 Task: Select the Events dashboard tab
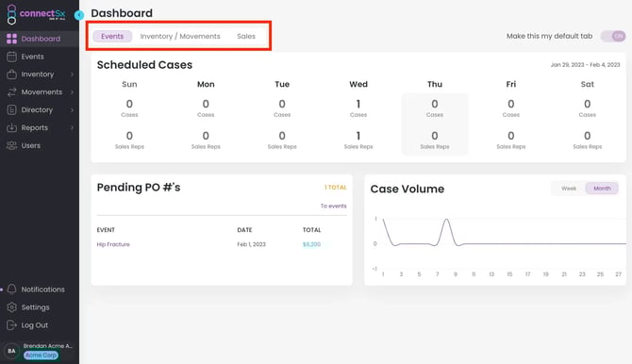pos(112,36)
